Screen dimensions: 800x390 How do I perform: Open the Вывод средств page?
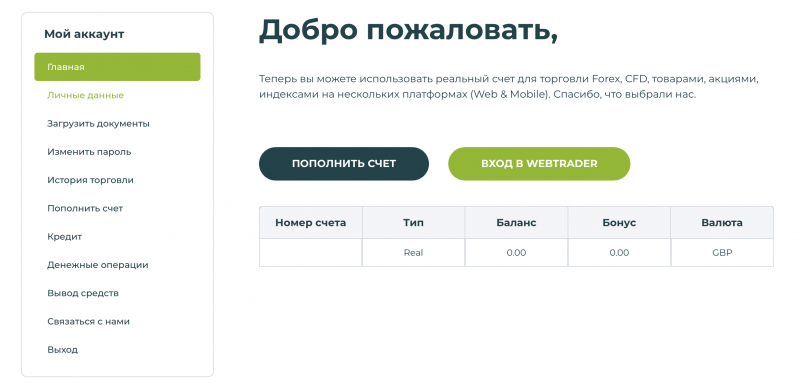coord(83,293)
